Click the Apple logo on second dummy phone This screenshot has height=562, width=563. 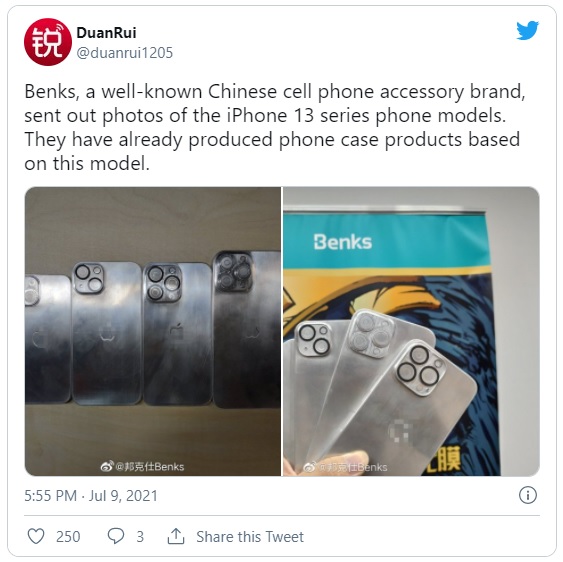coord(107,333)
